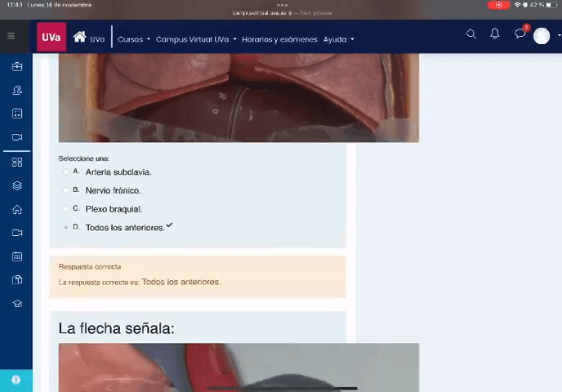
Task: Click the graduation cap sidebar icon
Action: [17, 304]
